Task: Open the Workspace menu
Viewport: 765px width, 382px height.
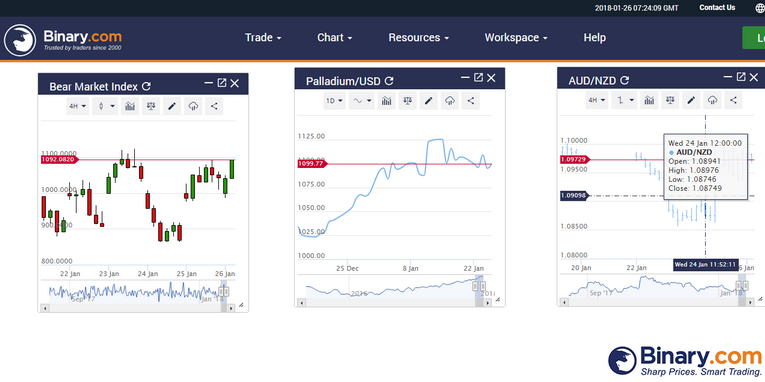Action: [x=516, y=38]
